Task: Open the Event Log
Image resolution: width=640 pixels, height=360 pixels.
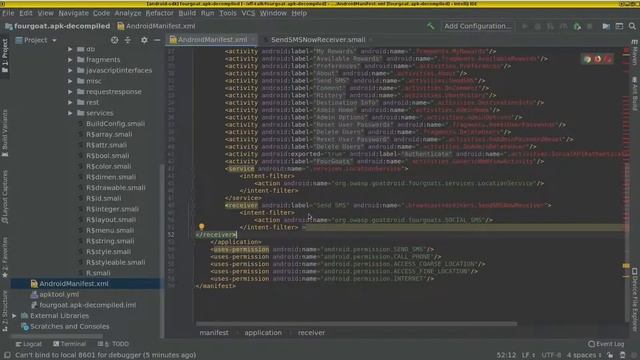Action: click(x=606, y=344)
